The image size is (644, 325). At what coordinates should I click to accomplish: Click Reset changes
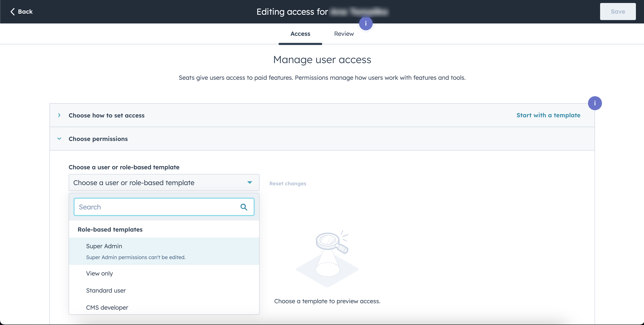click(x=287, y=183)
